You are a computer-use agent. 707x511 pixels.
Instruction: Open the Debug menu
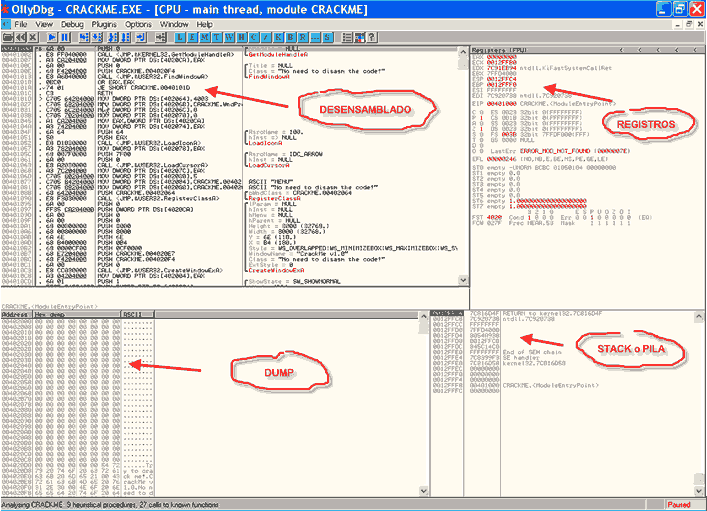point(73,23)
